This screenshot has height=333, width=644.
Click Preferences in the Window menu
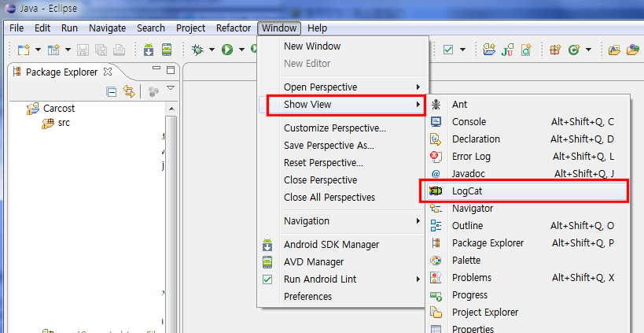pos(307,297)
